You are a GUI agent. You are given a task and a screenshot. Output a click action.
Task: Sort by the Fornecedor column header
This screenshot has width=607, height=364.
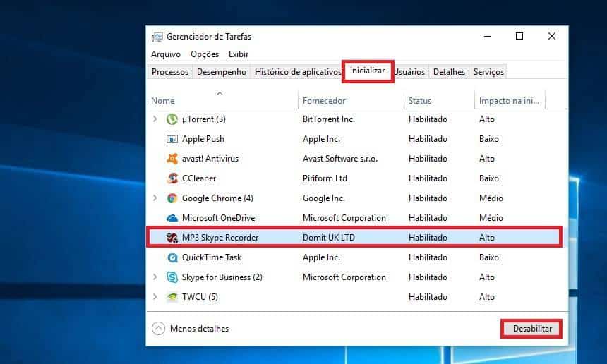pyautogui.click(x=351, y=101)
